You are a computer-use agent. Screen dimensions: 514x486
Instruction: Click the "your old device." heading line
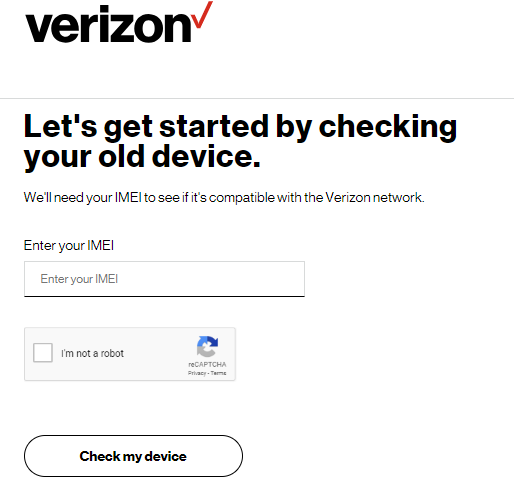coord(142,157)
